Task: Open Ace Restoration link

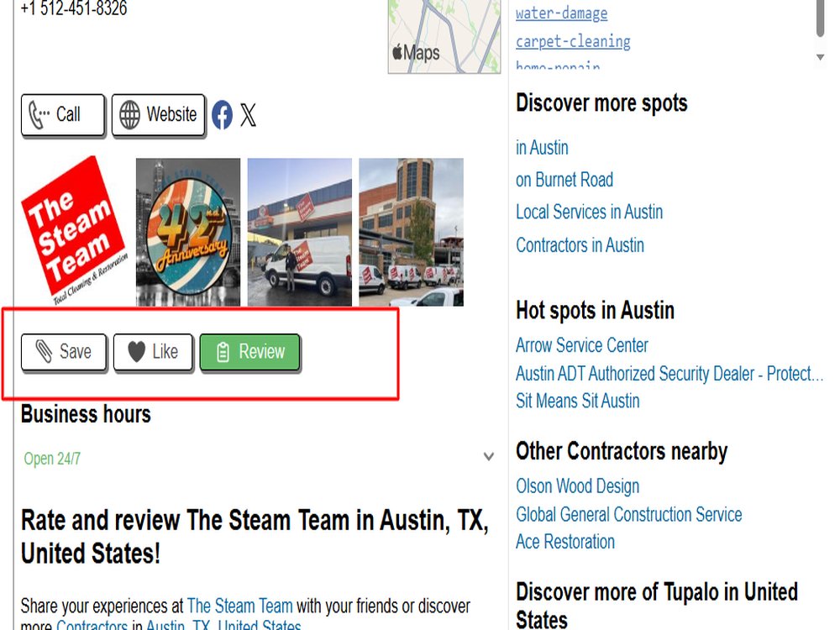Action: [565, 542]
